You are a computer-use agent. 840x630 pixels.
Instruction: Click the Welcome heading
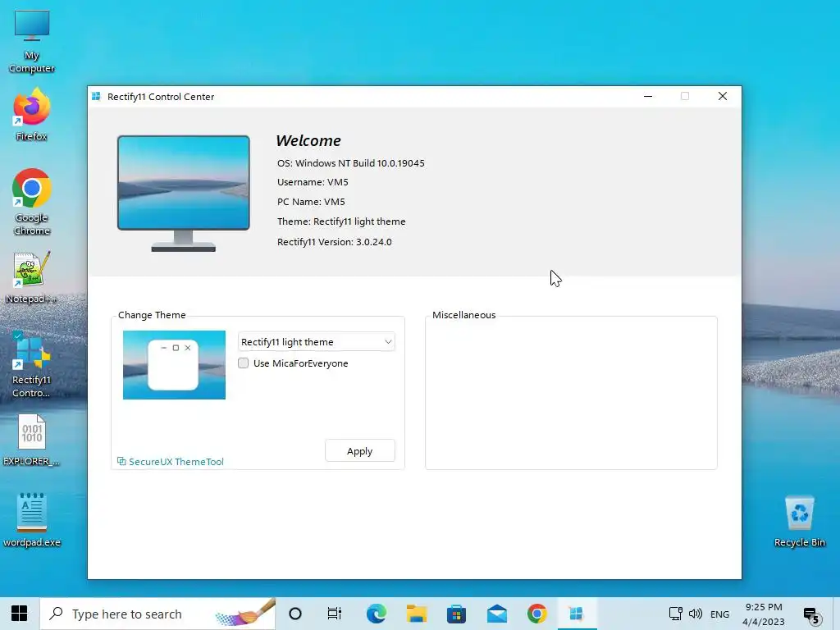pos(308,140)
